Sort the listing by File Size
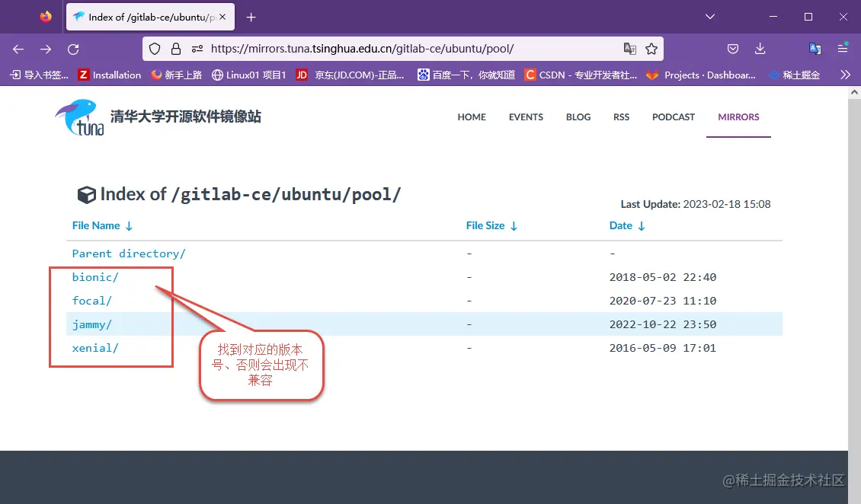Viewport: 861px width, 504px height. [x=491, y=225]
